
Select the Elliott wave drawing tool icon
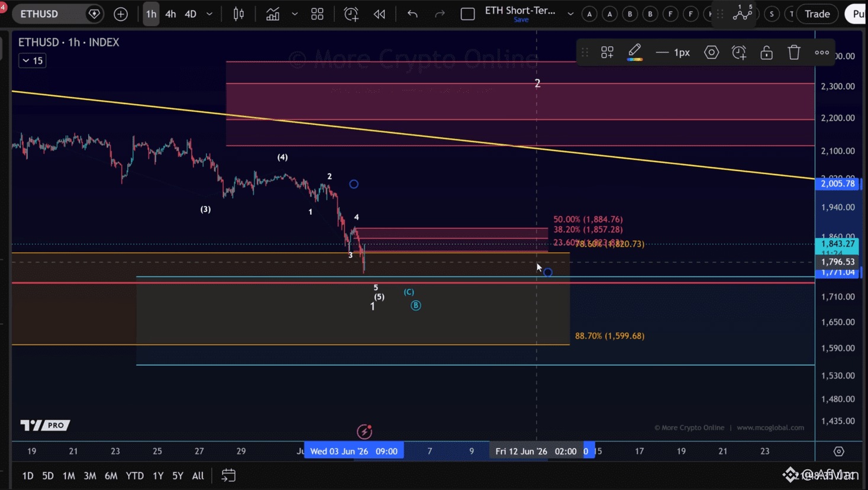coord(743,13)
